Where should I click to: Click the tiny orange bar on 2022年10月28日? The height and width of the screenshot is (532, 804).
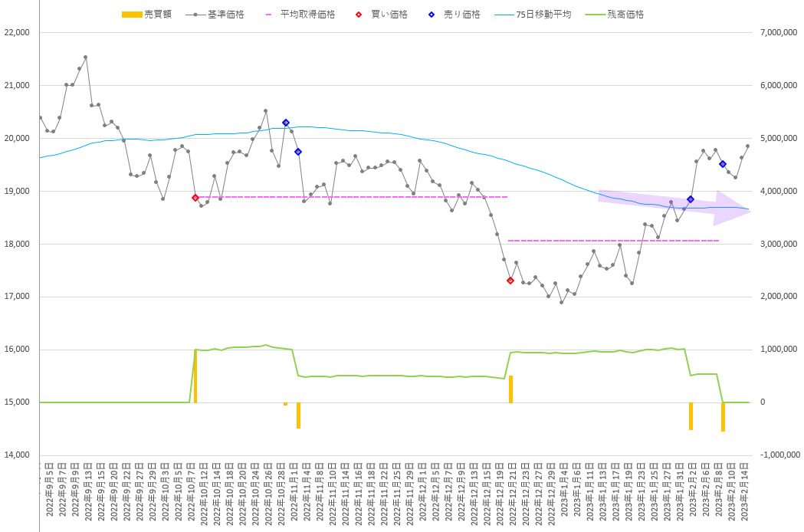tap(286, 404)
